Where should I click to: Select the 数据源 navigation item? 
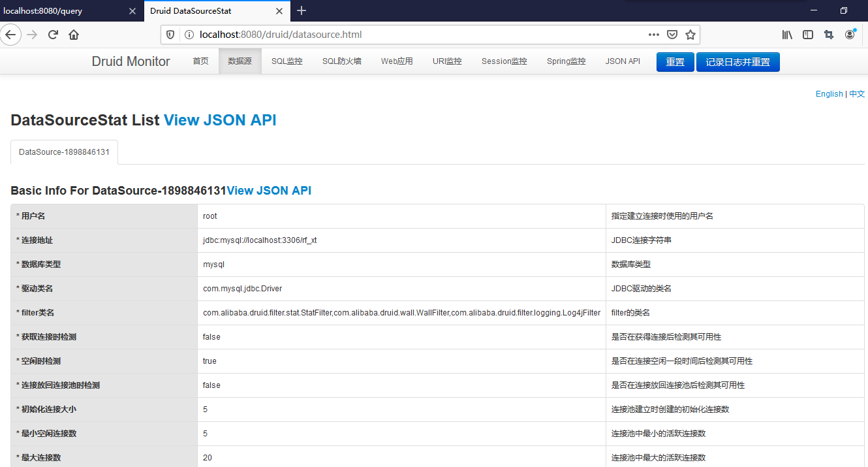240,61
